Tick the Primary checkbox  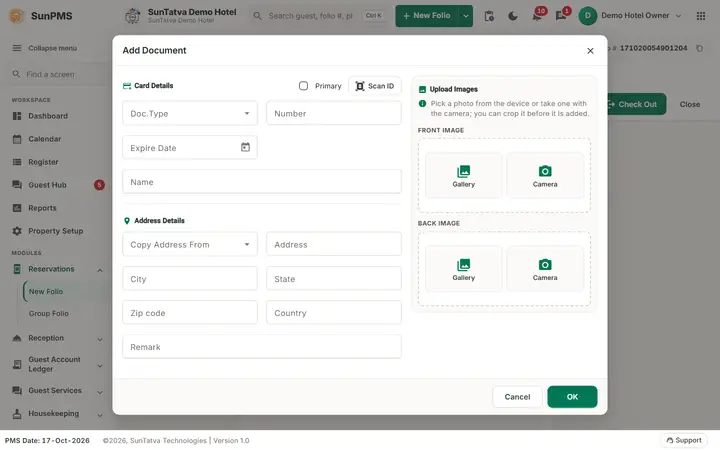coord(303,86)
